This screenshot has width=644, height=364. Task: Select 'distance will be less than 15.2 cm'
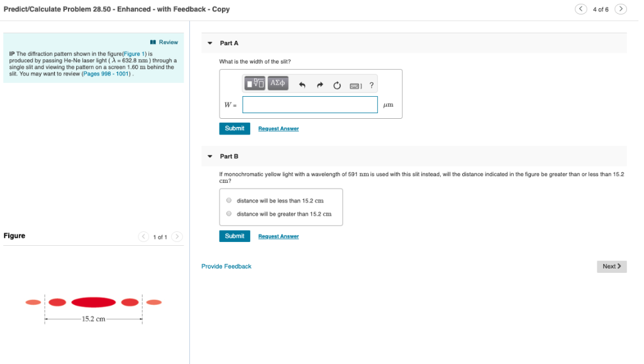pos(229,200)
